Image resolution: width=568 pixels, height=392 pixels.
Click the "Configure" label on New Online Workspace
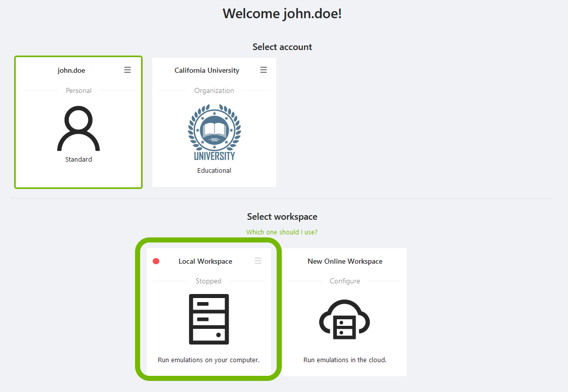(345, 281)
